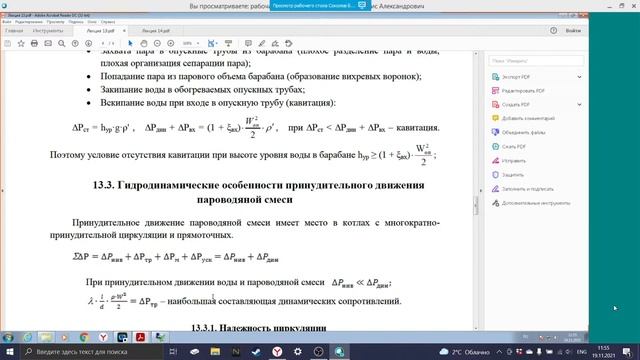Click the Save file icon in Acrobat toolbar
Viewport: 640px width, 360px height.
click(x=7, y=43)
